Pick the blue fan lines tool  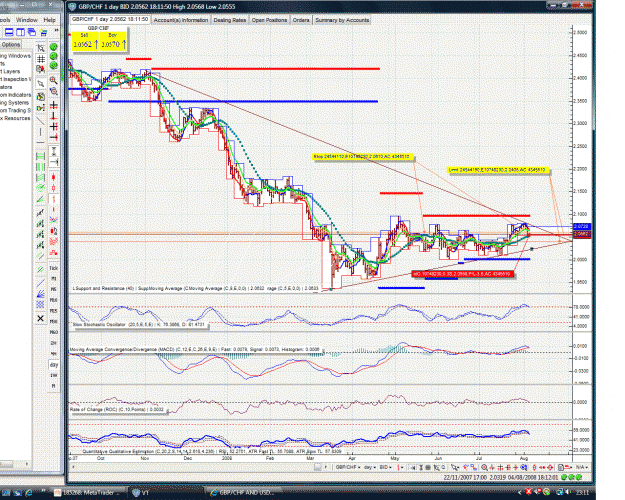click(x=41, y=294)
